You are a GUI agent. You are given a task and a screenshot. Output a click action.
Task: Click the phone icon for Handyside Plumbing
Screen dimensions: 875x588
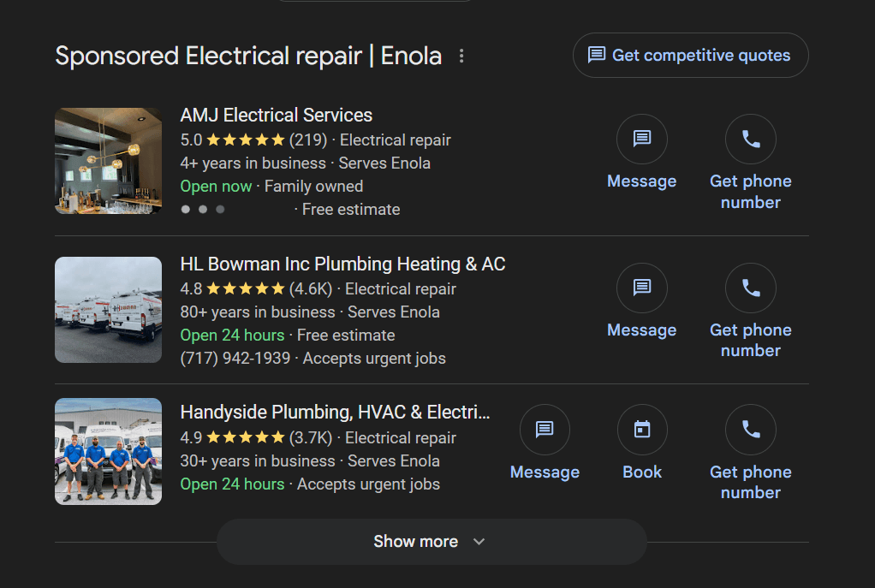pos(751,430)
